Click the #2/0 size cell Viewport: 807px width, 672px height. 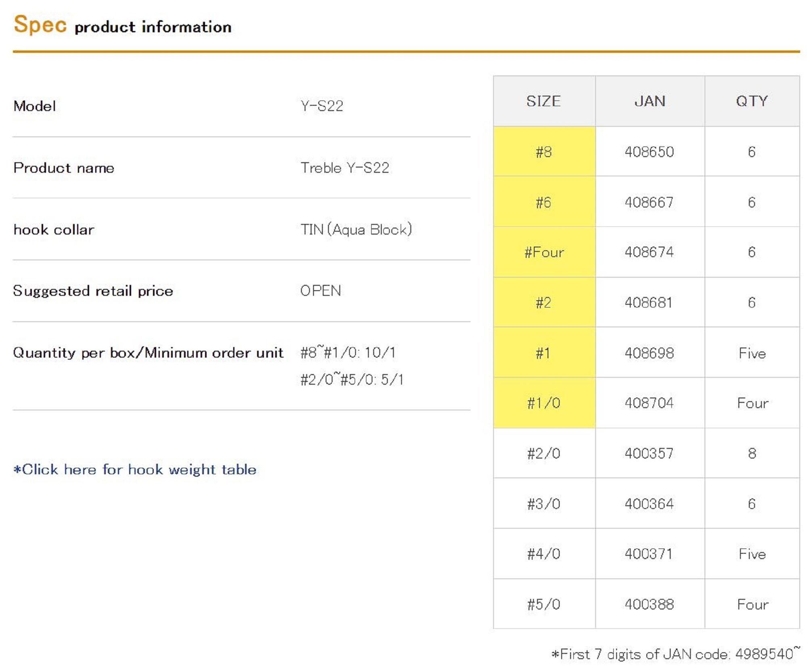[544, 453]
